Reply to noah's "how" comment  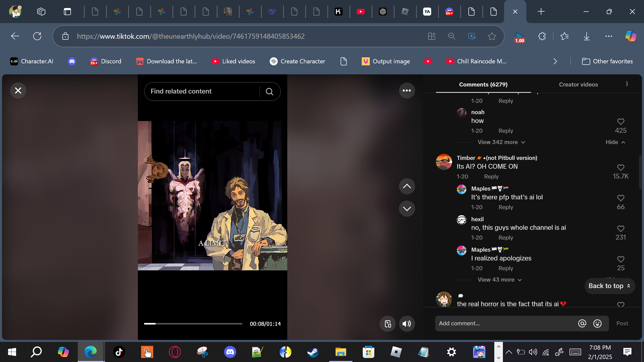[505, 131]
